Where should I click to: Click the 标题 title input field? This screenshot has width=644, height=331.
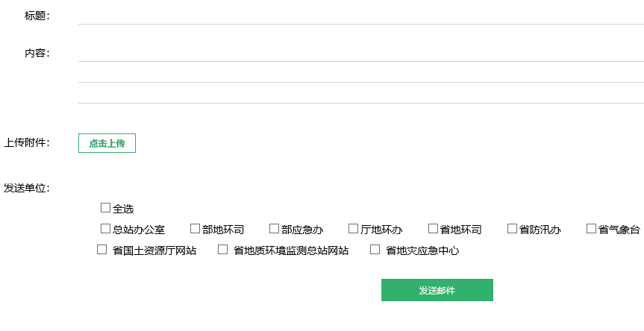pyautogui.click(x=360, y=15)
